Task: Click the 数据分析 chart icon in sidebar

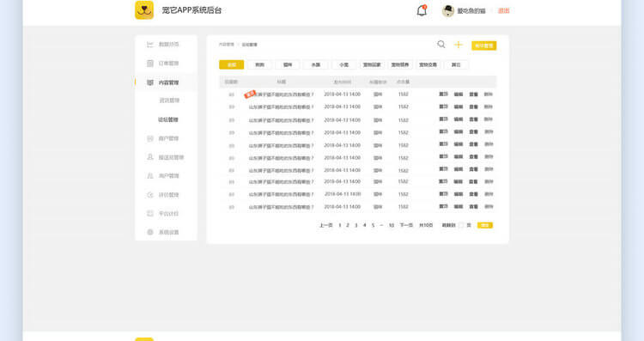Action: pos(150,45)
